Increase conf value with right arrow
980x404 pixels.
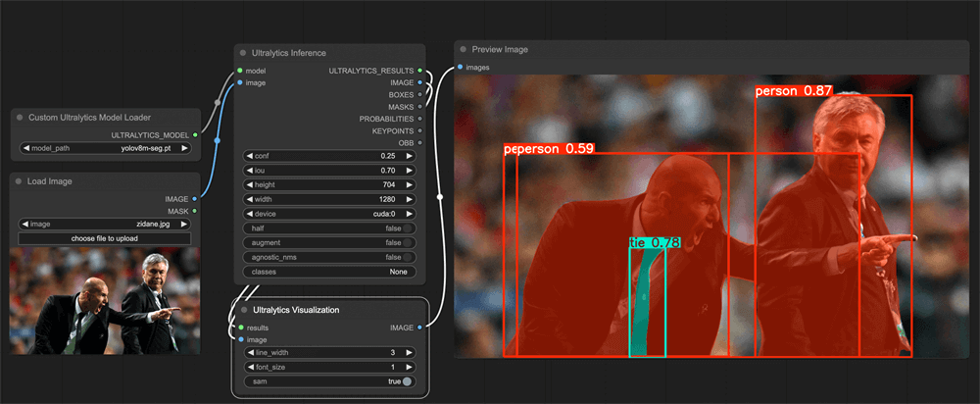point(410,156)
